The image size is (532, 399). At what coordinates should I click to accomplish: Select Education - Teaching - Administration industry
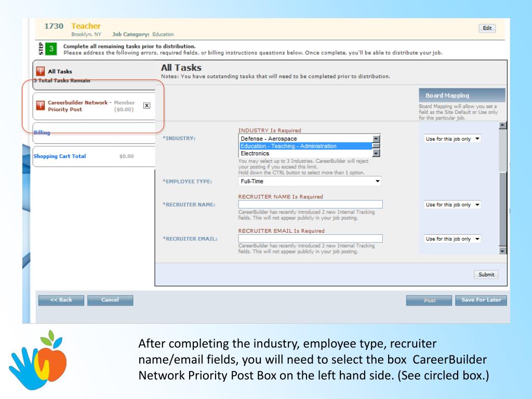(x=305, y=146)
